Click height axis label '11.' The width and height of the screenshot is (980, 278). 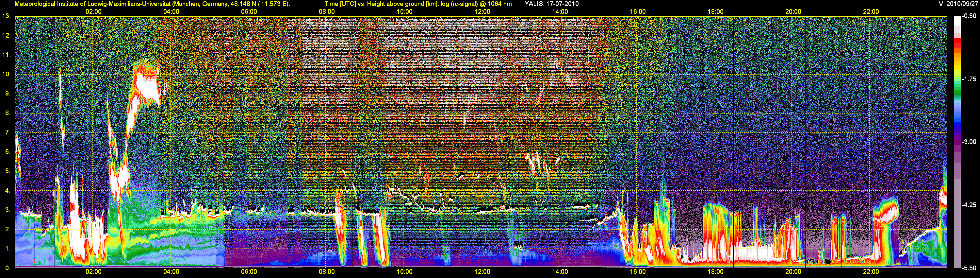(x=7, y=55)
